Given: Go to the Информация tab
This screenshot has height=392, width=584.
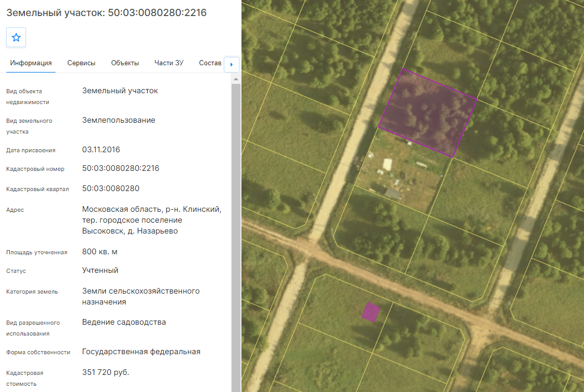Looking at the screenshot, I should [x=31, y=63].
